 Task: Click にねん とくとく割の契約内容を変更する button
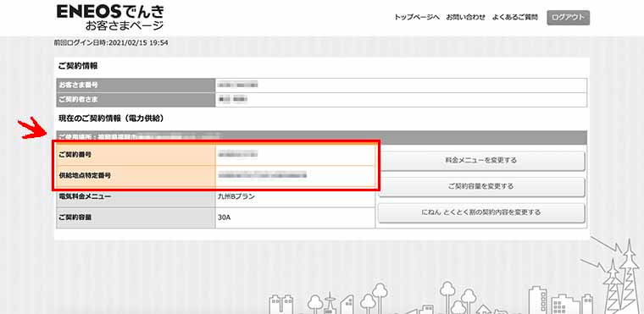click(481, 212)
